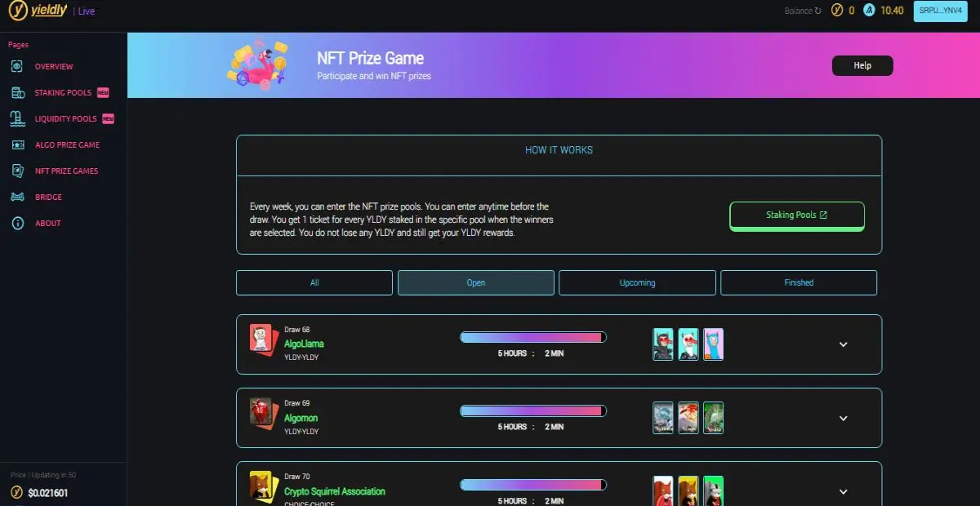
Task: Go to NFT PRIZE GAMES menu item
Action: tap(66, 171)
